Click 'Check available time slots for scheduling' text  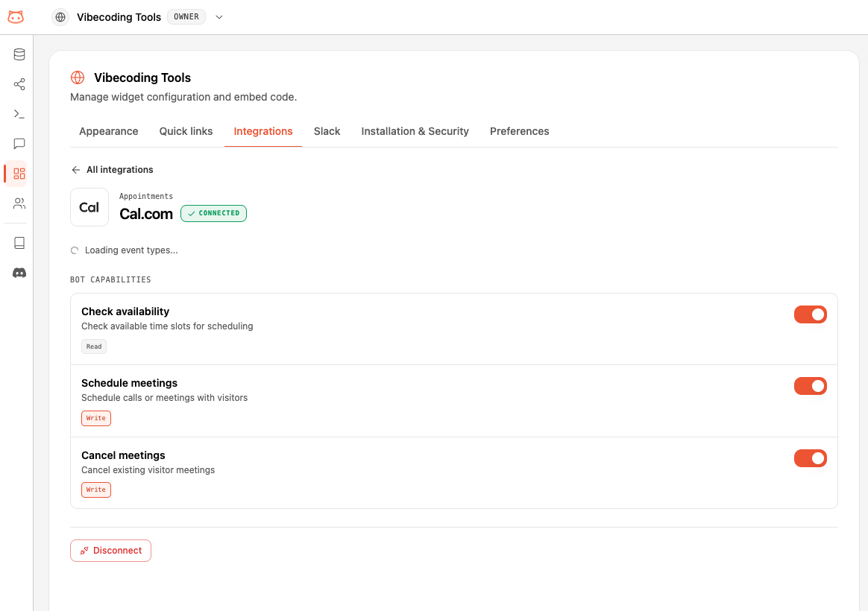[x=167, y=326]
